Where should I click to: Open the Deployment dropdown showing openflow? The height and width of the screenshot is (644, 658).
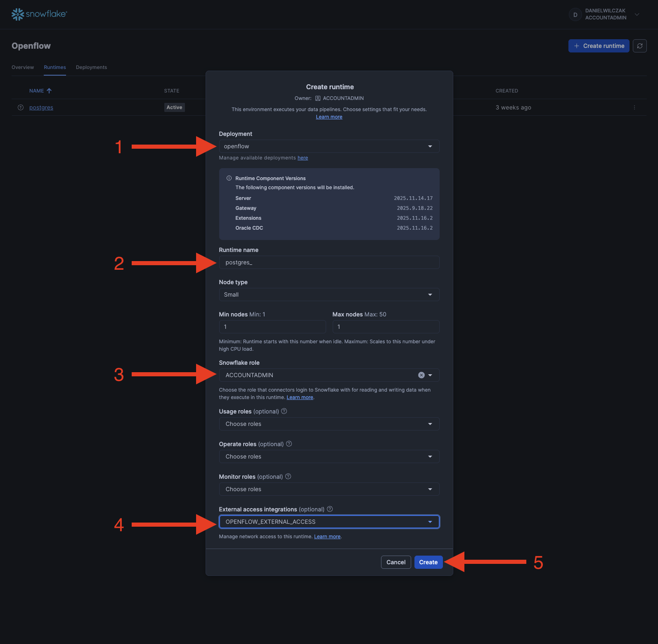pos(329,146)
